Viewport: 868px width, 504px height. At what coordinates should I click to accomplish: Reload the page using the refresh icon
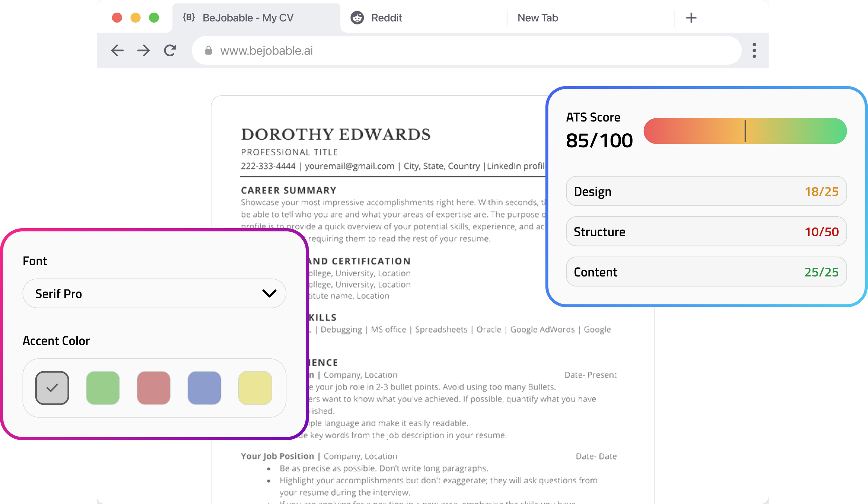tap(170, 50)
